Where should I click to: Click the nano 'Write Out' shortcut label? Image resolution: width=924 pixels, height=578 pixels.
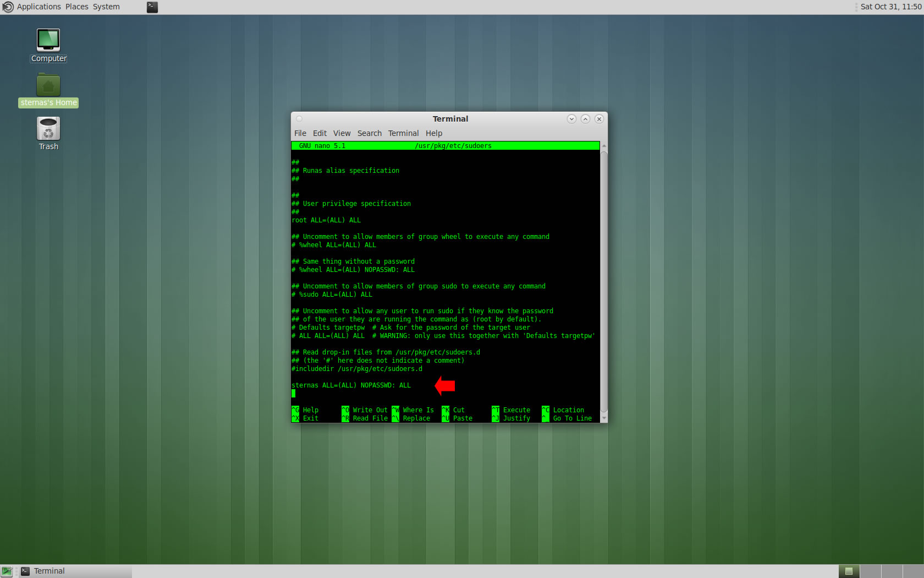point(370,410)
